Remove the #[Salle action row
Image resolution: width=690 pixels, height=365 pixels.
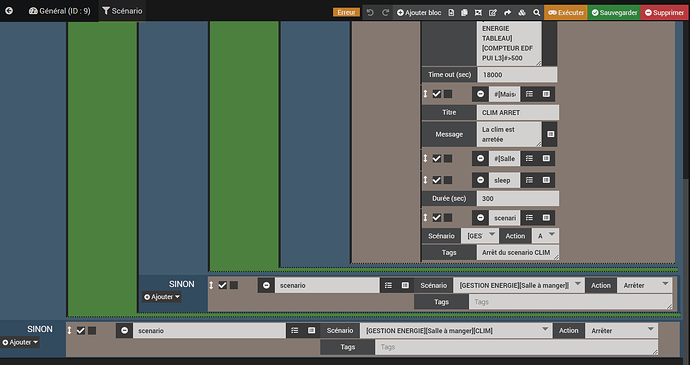(x=481, y=159)
